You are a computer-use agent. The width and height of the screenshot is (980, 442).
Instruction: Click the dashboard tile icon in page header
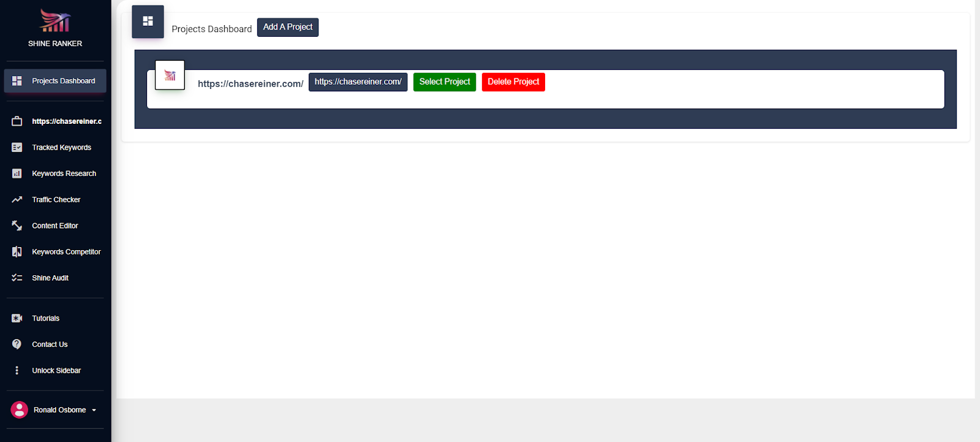pos(148,21)
